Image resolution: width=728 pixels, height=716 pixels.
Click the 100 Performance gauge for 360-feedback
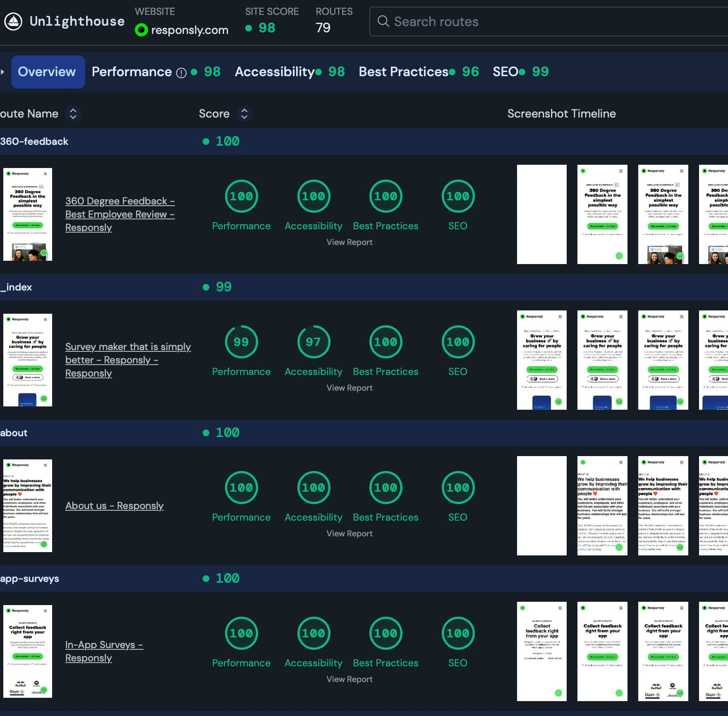click(x=241, y=196)
